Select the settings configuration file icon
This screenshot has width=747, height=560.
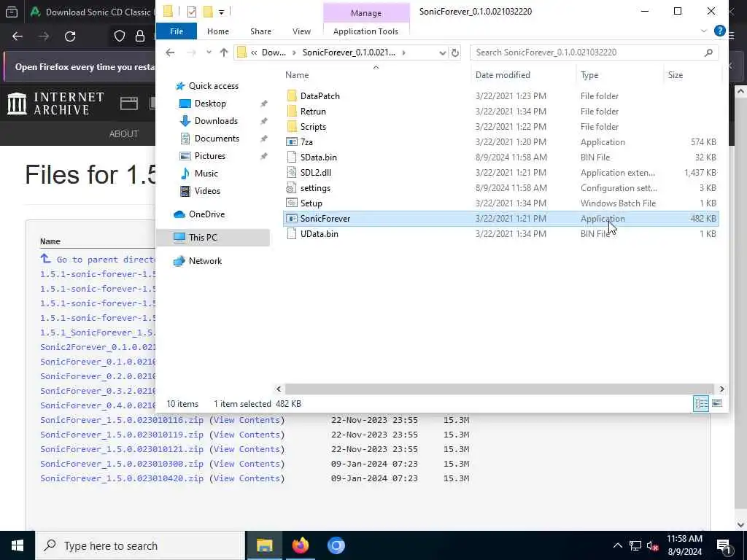(292, 187)
